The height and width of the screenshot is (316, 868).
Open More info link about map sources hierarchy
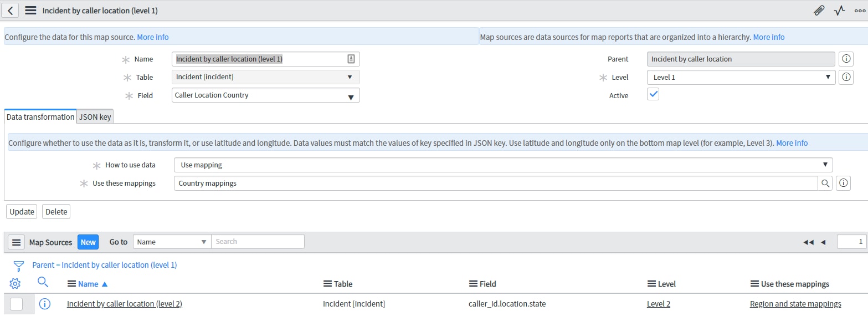pyautogui.click(x=769, y=37)
